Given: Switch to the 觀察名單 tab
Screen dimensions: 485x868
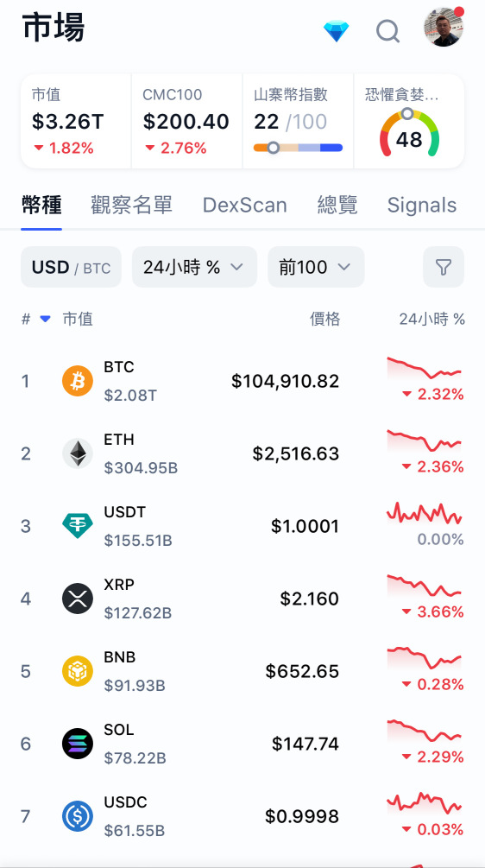Looking at the screenshot, I should (132, 205).
